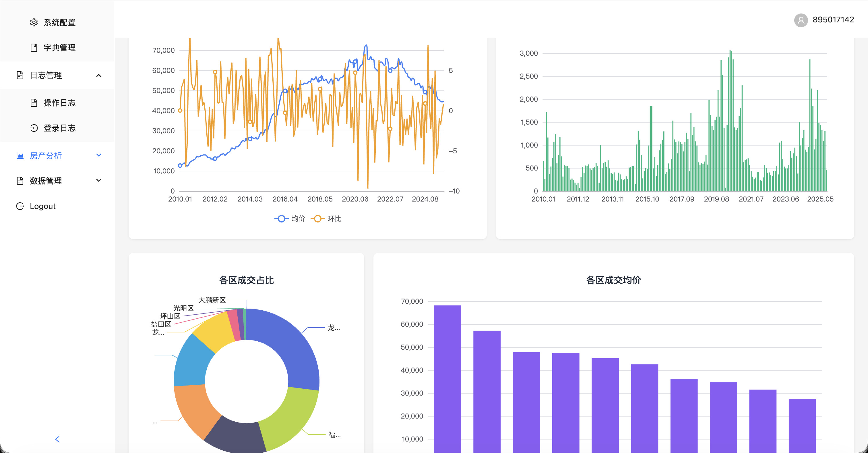Collapse the 日志管理 submenu chevron
This screenshot has width=868, height=453.
point(99,75)
